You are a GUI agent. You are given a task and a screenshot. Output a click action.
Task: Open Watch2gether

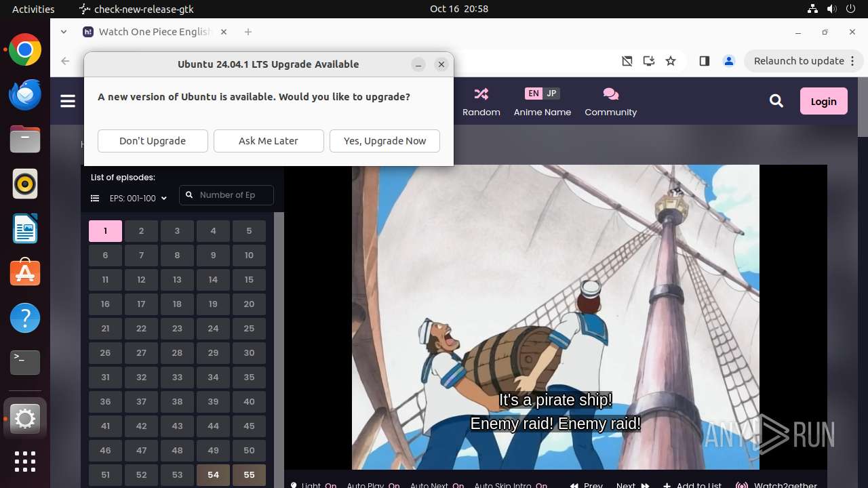tap(776, 485)
